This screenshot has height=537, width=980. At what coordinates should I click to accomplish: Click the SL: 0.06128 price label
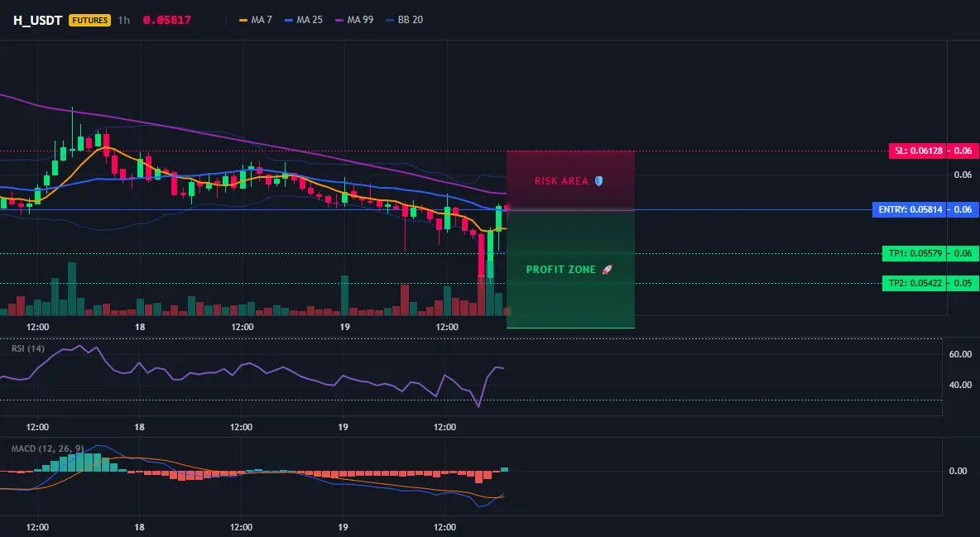918,151
